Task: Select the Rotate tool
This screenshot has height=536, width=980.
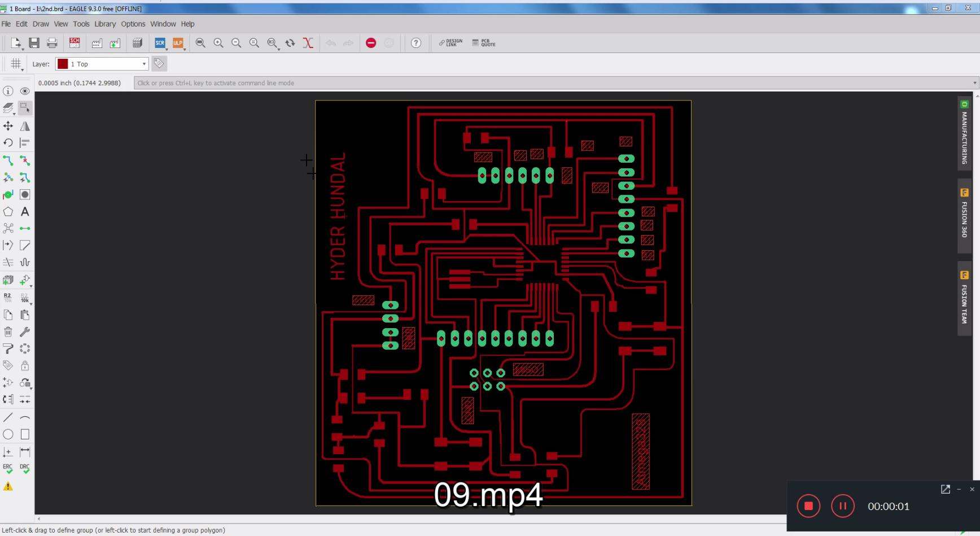Action: [x=8, y=143]
